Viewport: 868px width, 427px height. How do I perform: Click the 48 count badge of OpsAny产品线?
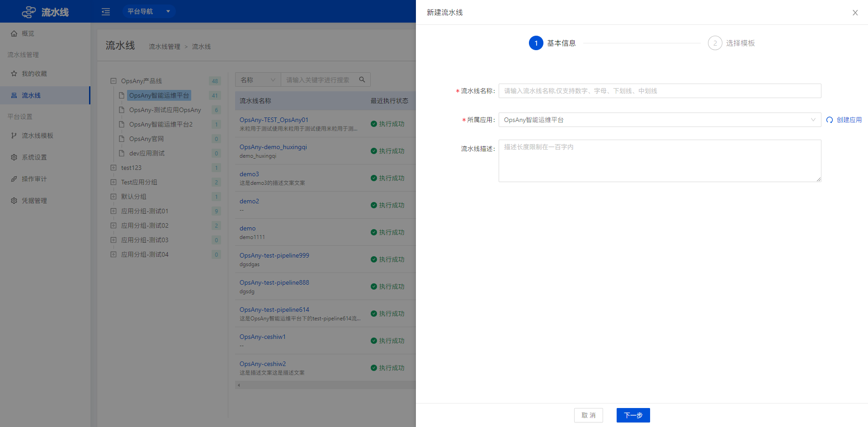point(215,81)
